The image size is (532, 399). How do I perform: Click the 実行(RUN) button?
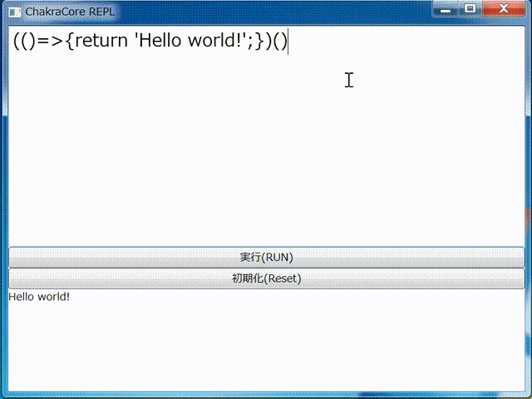click(266, 257)
